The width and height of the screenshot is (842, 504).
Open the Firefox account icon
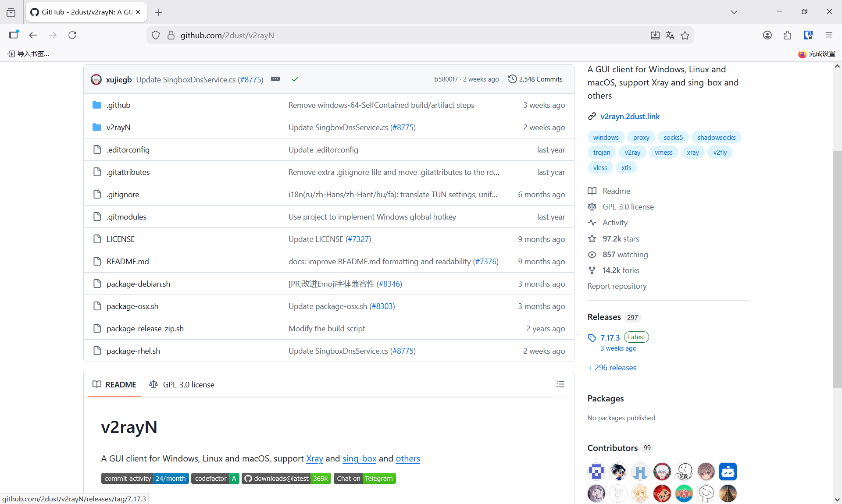(767, 35)
